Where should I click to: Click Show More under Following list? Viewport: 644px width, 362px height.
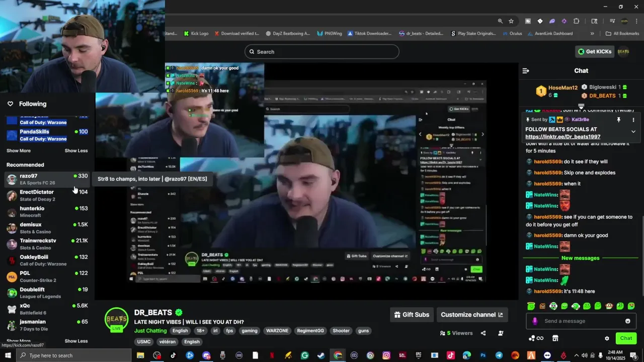(19, 151)
